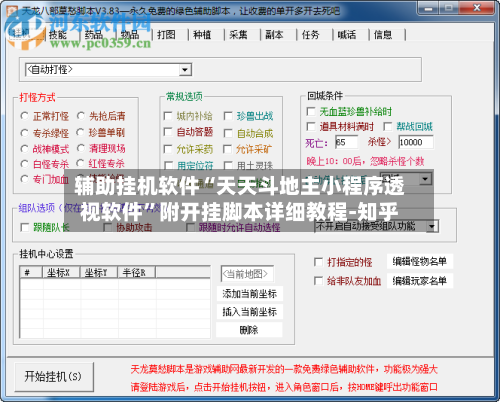Click the 删除 button
Screen dimensions: 500x402
(250, 330)
